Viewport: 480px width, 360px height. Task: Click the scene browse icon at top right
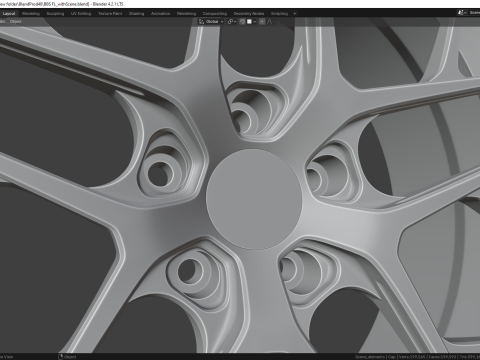(x=461, y=13)
